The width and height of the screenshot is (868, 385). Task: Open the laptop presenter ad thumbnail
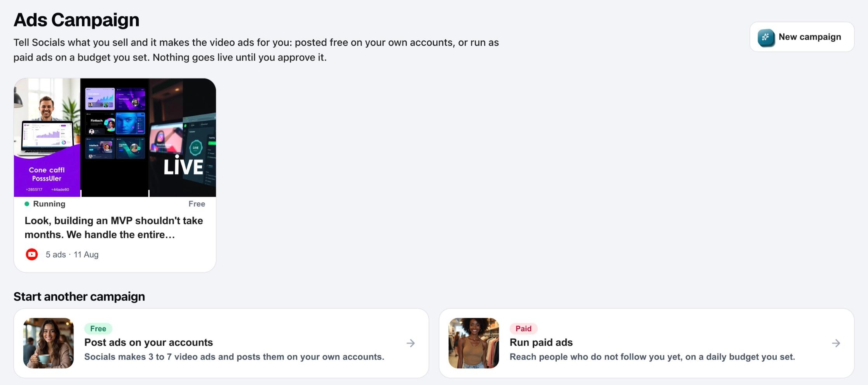coord(47,137)
